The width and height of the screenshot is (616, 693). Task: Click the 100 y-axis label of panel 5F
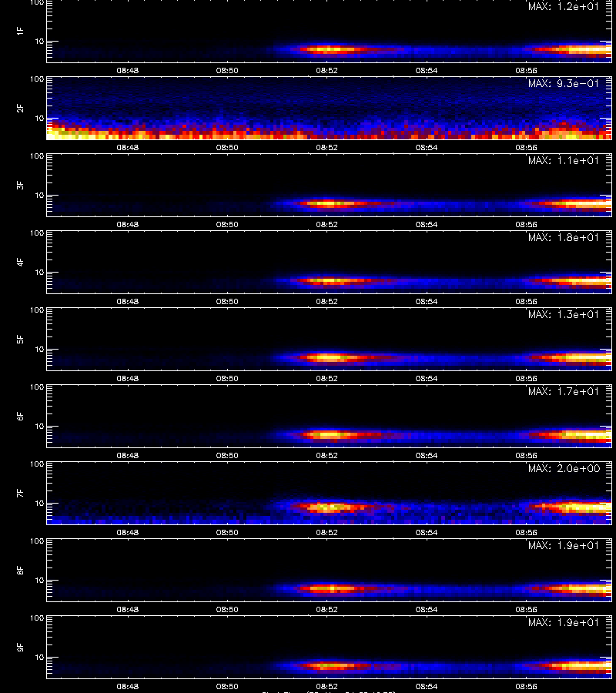[x=37, y=310]
